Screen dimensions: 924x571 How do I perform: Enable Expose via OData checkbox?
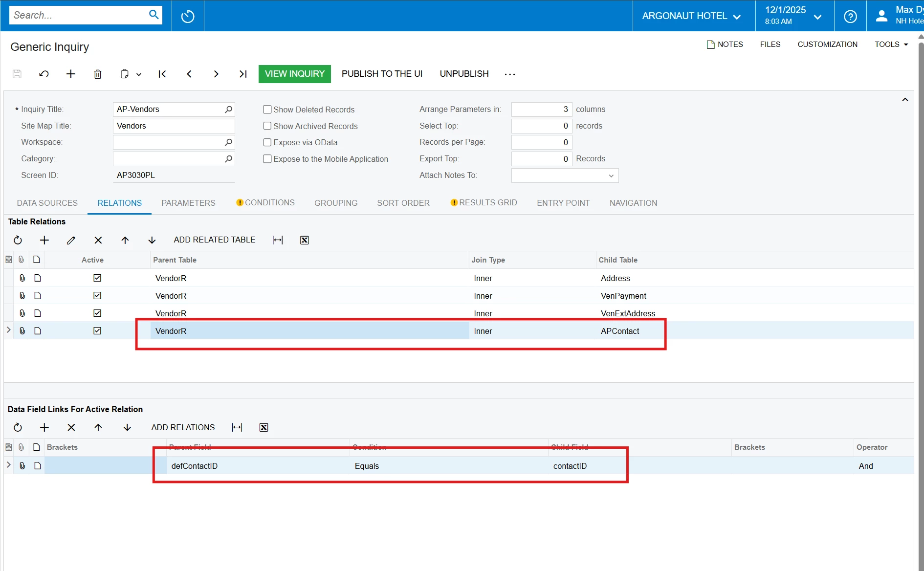(x=267, y=142)
